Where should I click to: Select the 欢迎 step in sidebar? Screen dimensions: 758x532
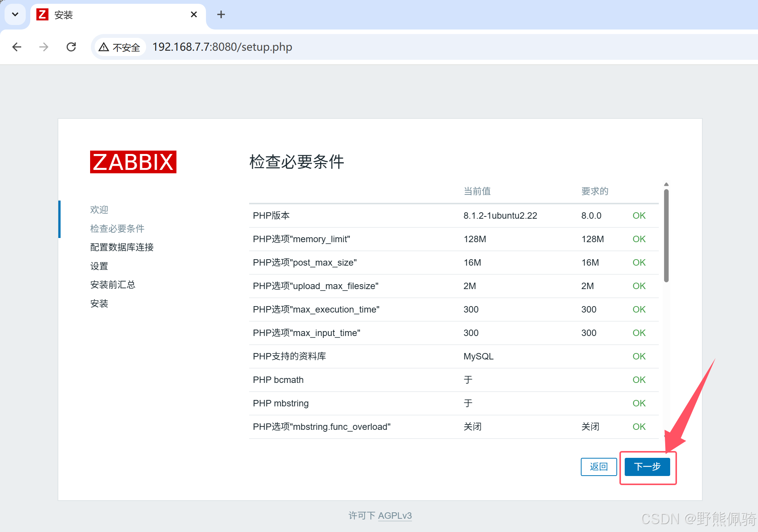point(99,210)
